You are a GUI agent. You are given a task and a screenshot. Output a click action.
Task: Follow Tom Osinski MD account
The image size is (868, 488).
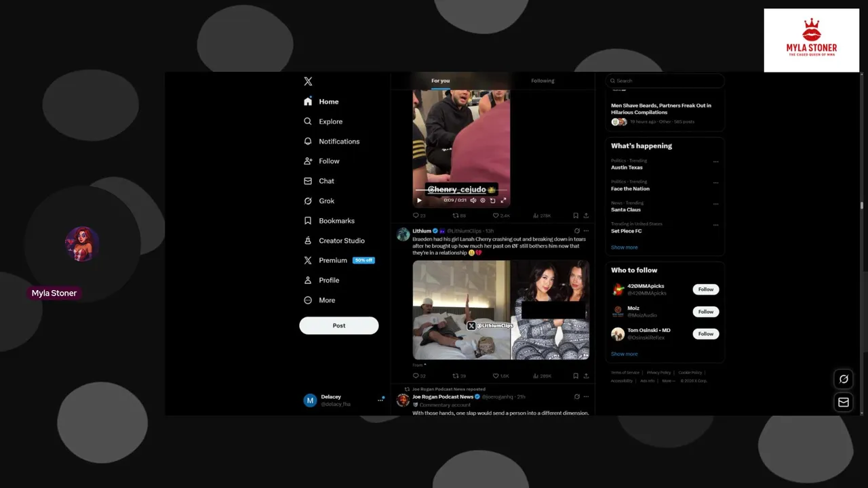point(706,333)
